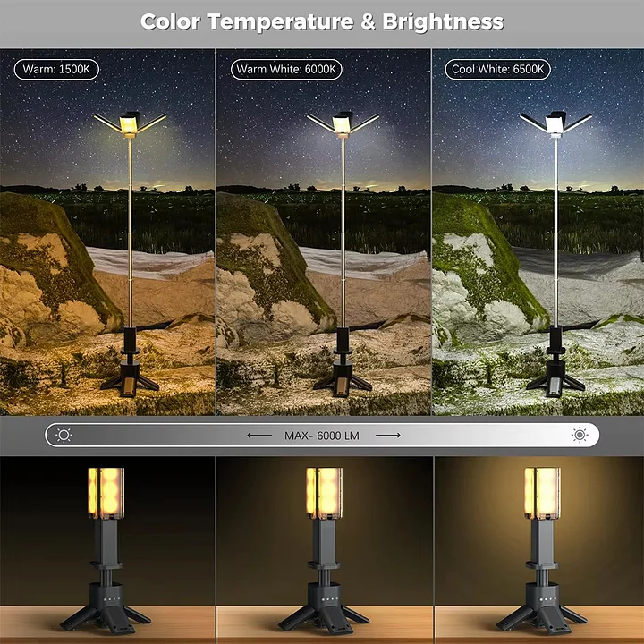Click the "Color Temperature & Brightness" heading
644x644 pixels.
[x=322, y=21]
